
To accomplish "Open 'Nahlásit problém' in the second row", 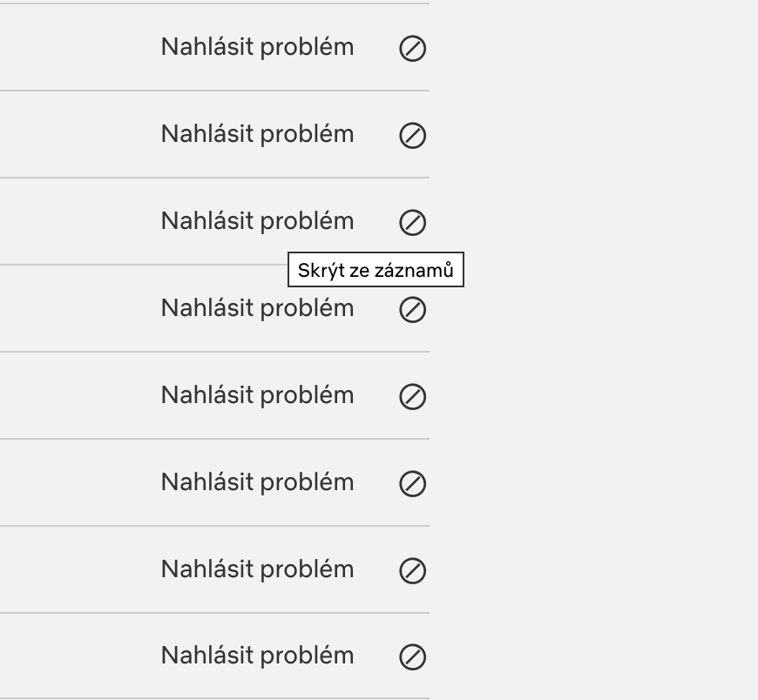I will coord(257,134).
